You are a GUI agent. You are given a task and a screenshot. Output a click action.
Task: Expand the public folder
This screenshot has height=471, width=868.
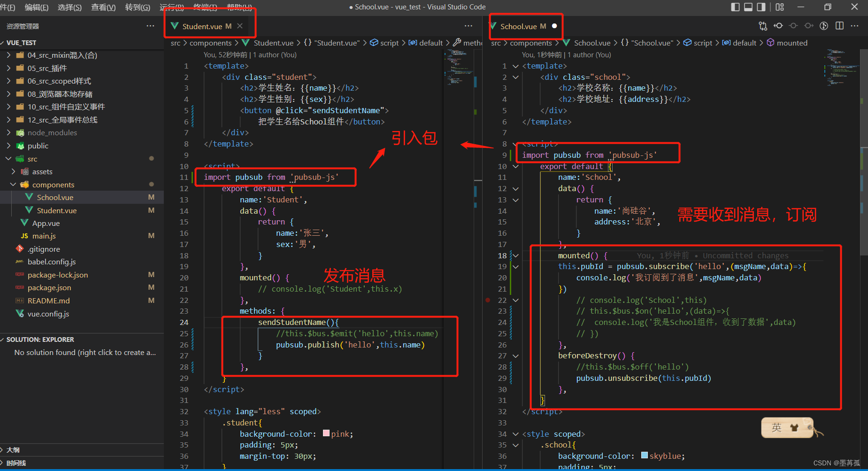(8, 146)
